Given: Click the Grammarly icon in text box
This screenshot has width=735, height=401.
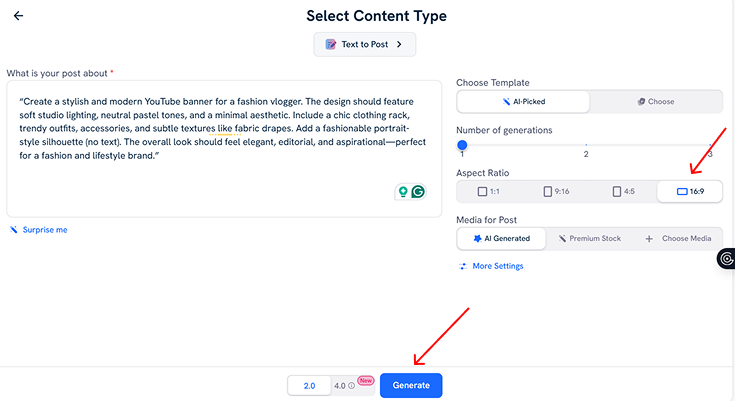Looking at the screenshot, I should coord(418,191).
